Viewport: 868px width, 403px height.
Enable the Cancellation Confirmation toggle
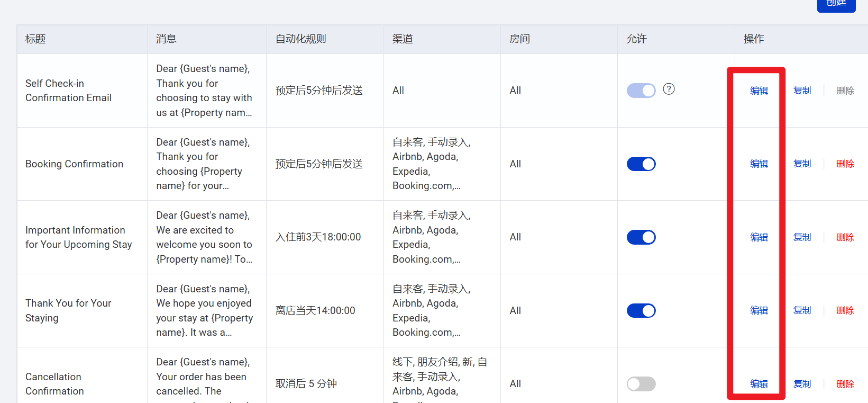pyautogui.click(x=641, y=384)
